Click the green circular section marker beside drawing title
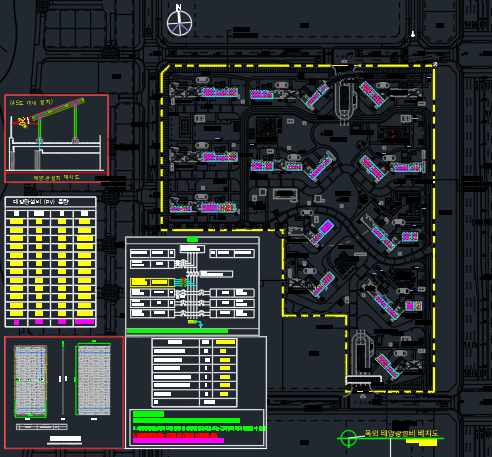This screenshot has height=457, width=492. pyautogui.click(x=349, y=438)
